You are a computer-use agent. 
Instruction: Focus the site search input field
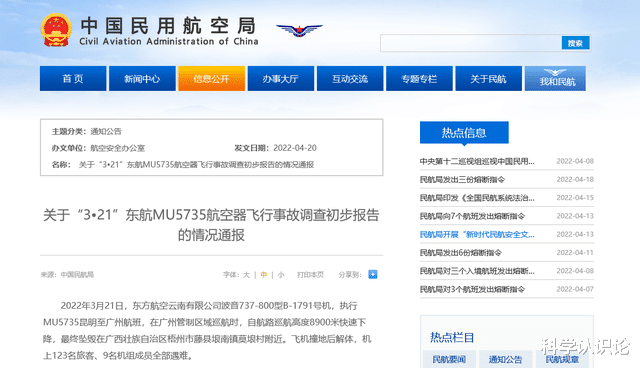pyautogui.click(x=471, y=43)
